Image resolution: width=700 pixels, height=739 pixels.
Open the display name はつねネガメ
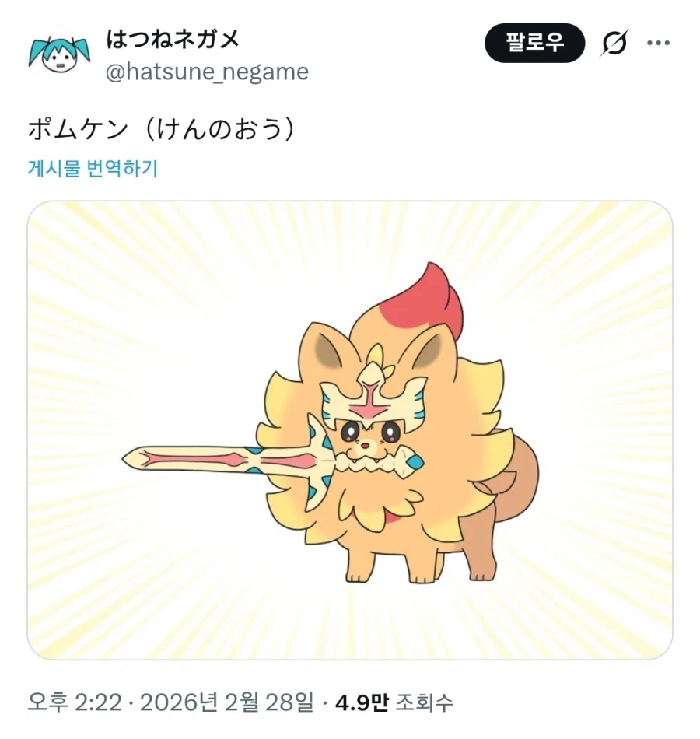tap(173, 39)
